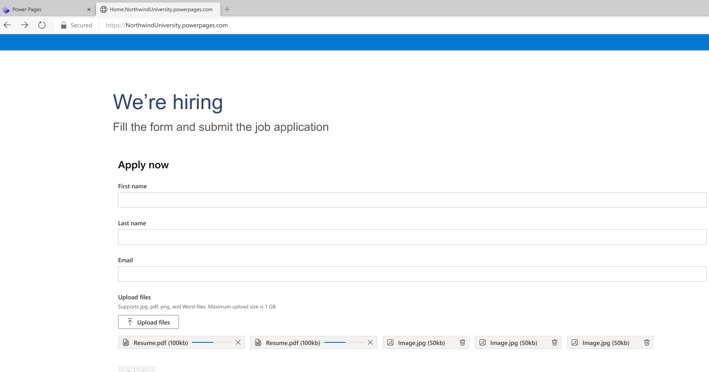Close the Power Pages tab
Screen dimensions: 709x372
click(x=89, y=9)
